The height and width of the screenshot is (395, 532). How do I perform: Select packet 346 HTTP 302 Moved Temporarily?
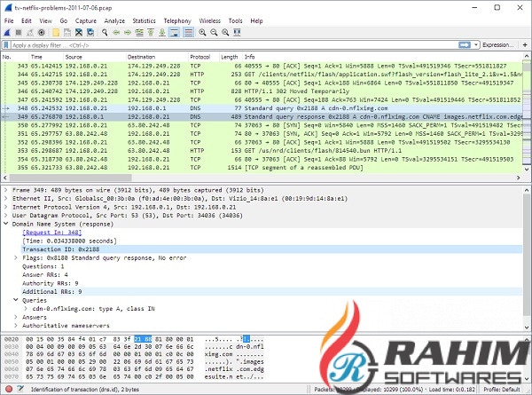tap(262, 91)
